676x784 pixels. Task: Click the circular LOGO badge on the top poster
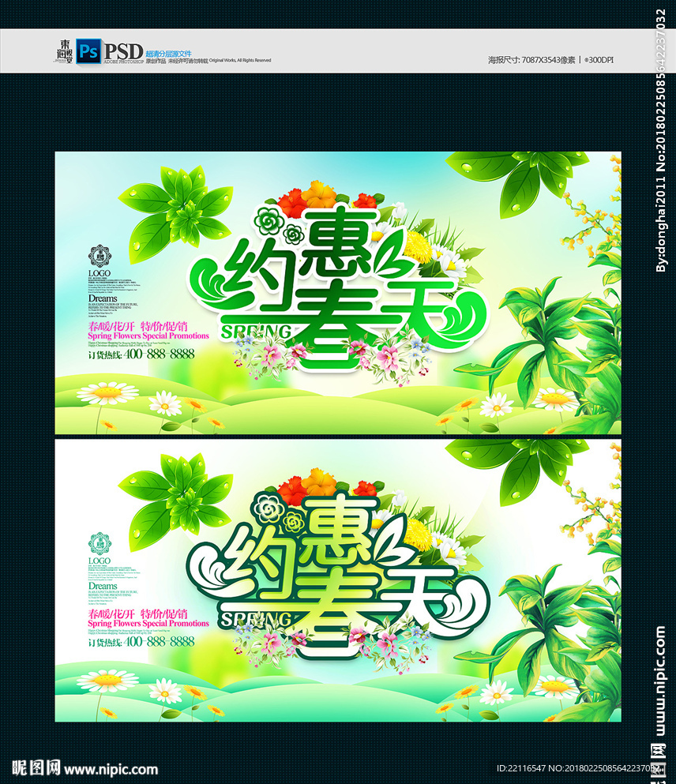click(x=99, y=256)
